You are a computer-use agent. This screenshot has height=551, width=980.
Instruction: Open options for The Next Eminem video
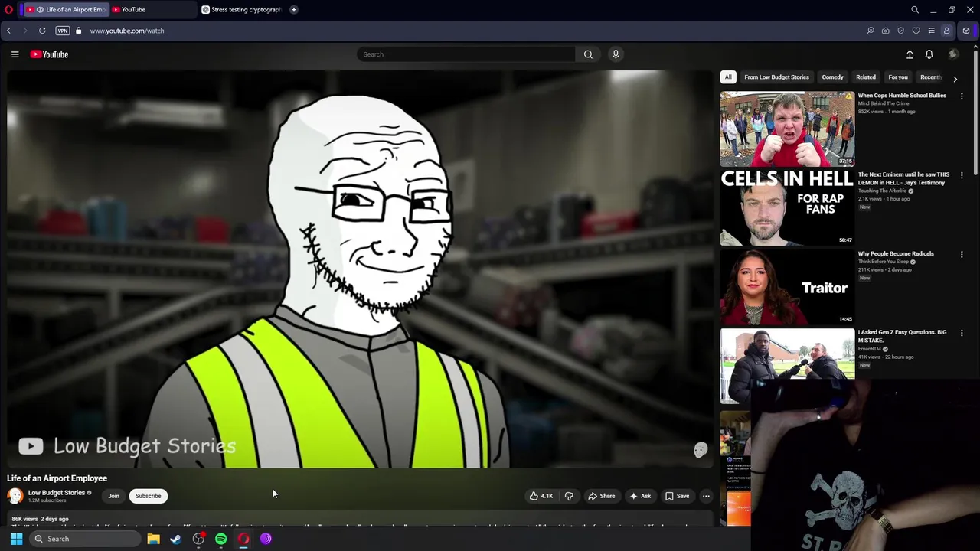(962, 175)
